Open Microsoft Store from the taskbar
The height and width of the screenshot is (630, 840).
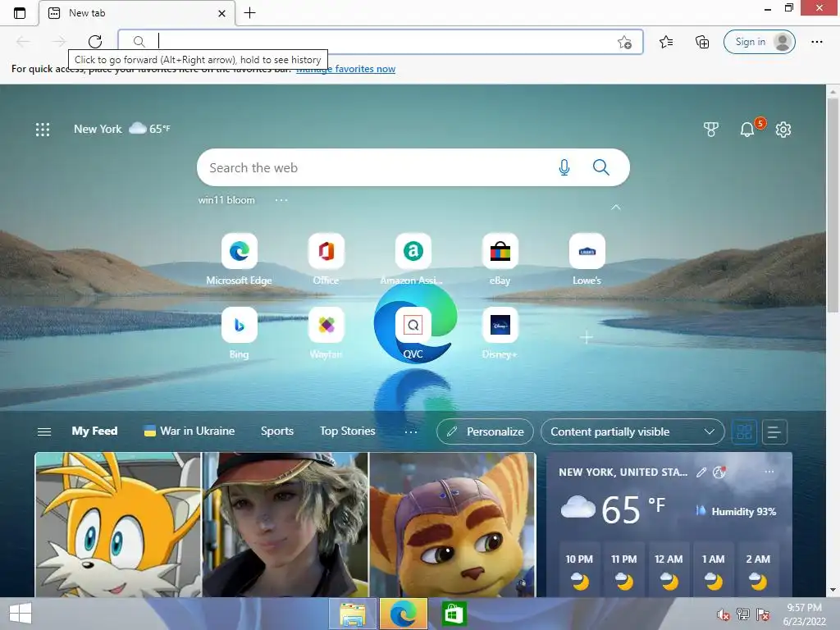pos(453,614)
